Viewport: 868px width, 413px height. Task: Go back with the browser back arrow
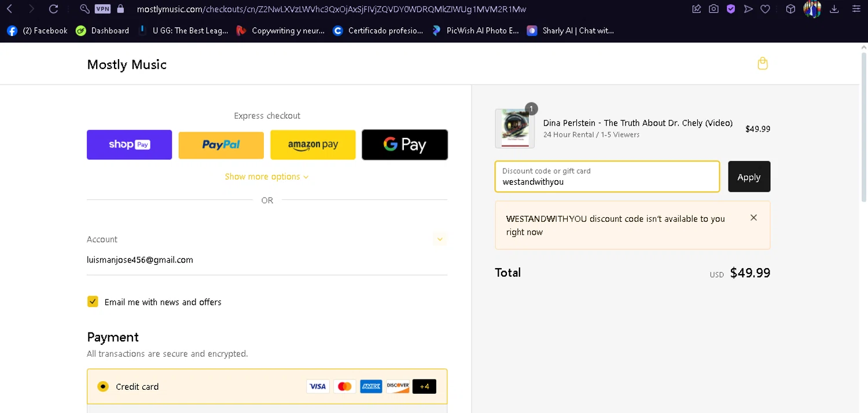[x=10, y=9]
